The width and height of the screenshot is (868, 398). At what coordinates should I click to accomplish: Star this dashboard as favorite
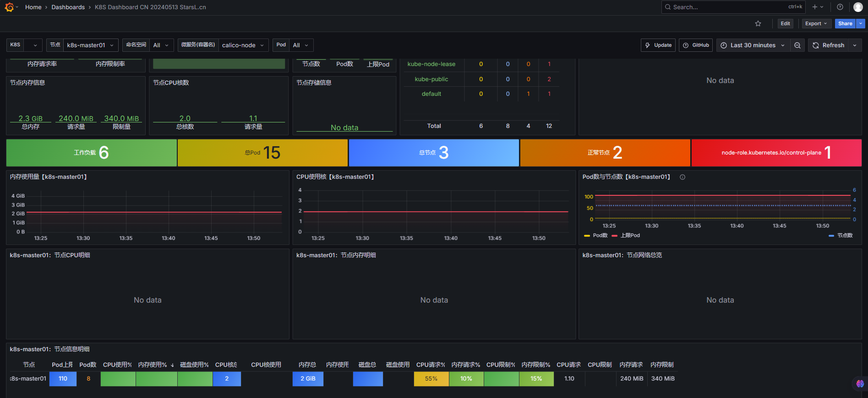tap(758, 23)
